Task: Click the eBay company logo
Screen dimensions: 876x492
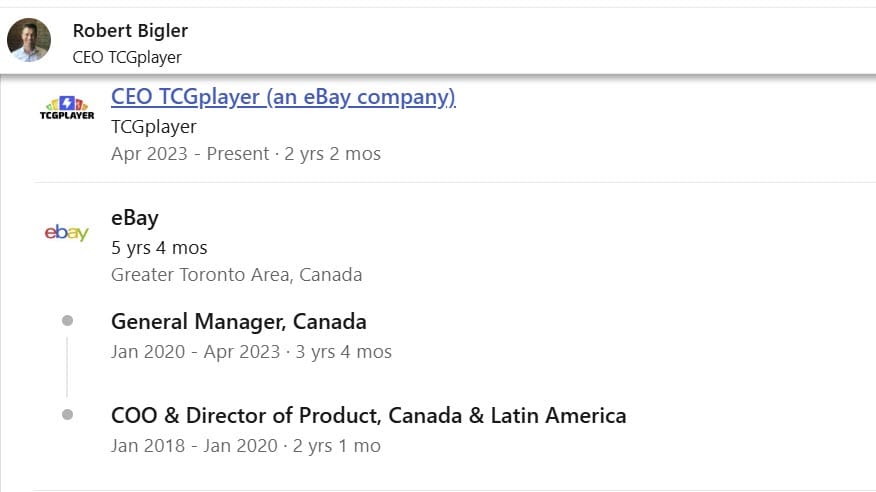Action: point(66,232)
